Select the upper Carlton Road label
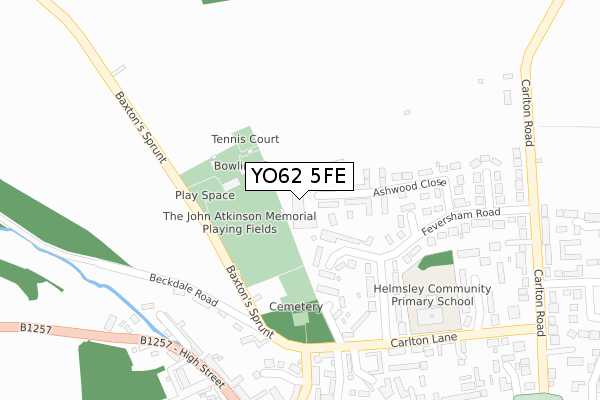600x400 pixels. tap(527, 113)
